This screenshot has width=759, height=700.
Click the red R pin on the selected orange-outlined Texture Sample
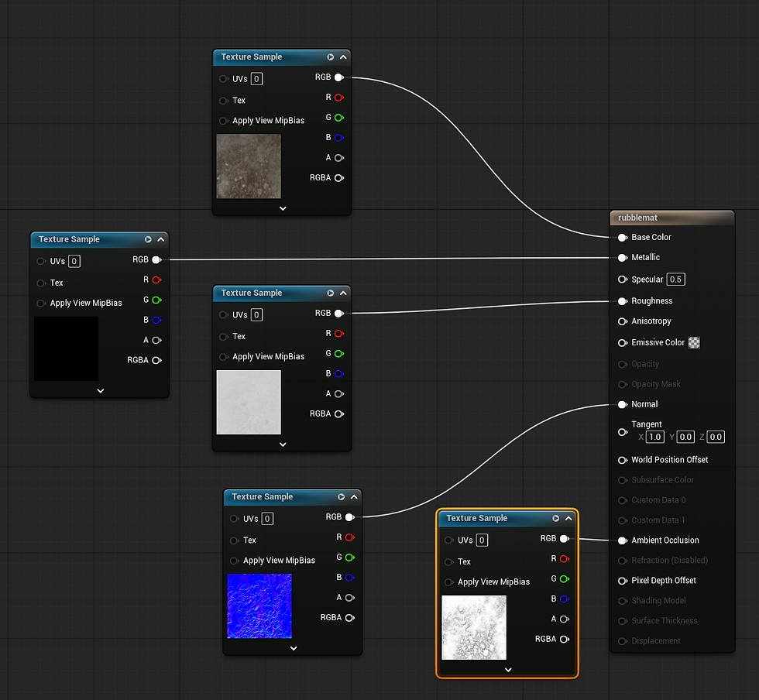564,558
